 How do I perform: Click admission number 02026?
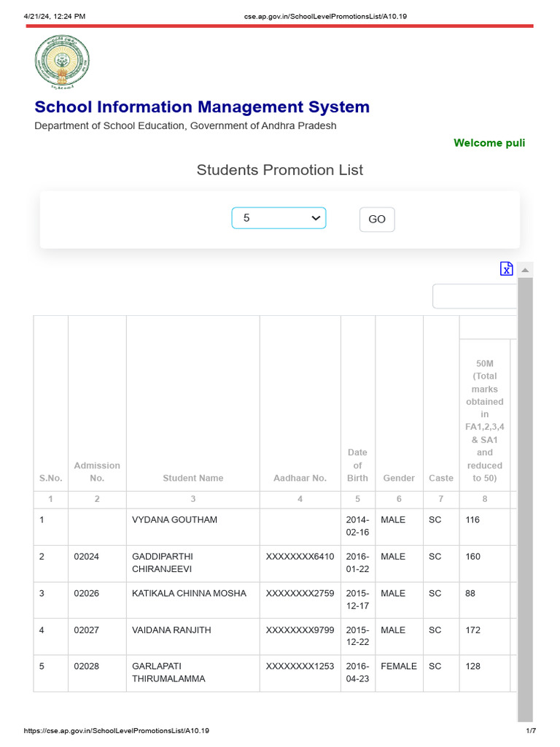pyautogui.click(x=86, y=593)
